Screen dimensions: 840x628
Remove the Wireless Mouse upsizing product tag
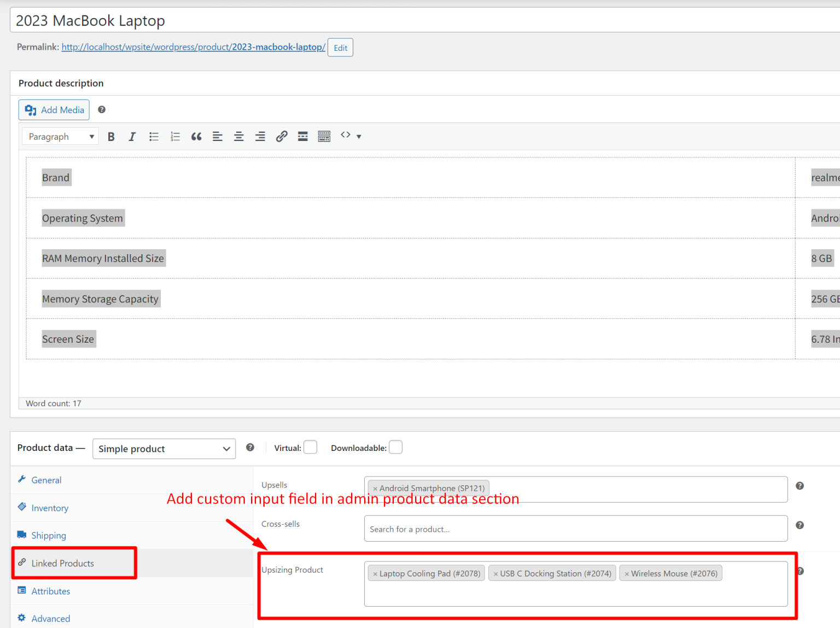(x=626, y=573)
